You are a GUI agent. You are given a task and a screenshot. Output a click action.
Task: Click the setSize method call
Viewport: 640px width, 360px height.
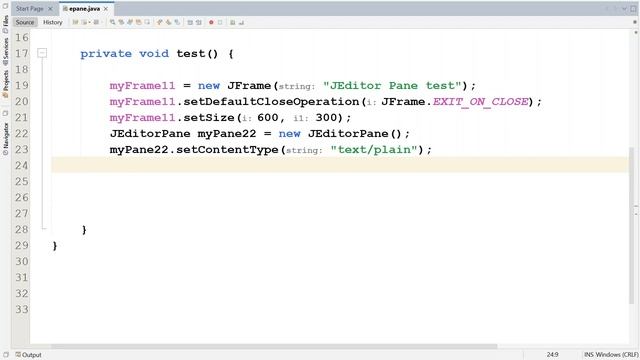click(209, 118)
